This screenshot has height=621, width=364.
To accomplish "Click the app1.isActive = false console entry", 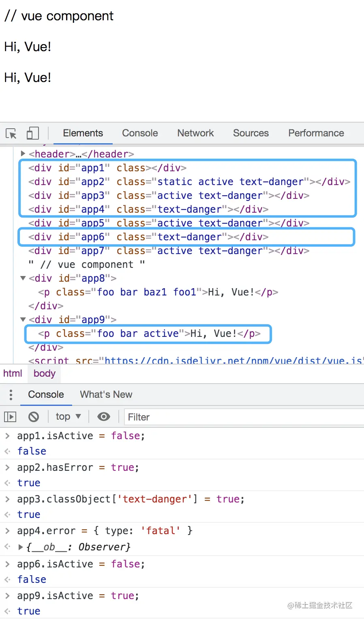I will point(81,436).
